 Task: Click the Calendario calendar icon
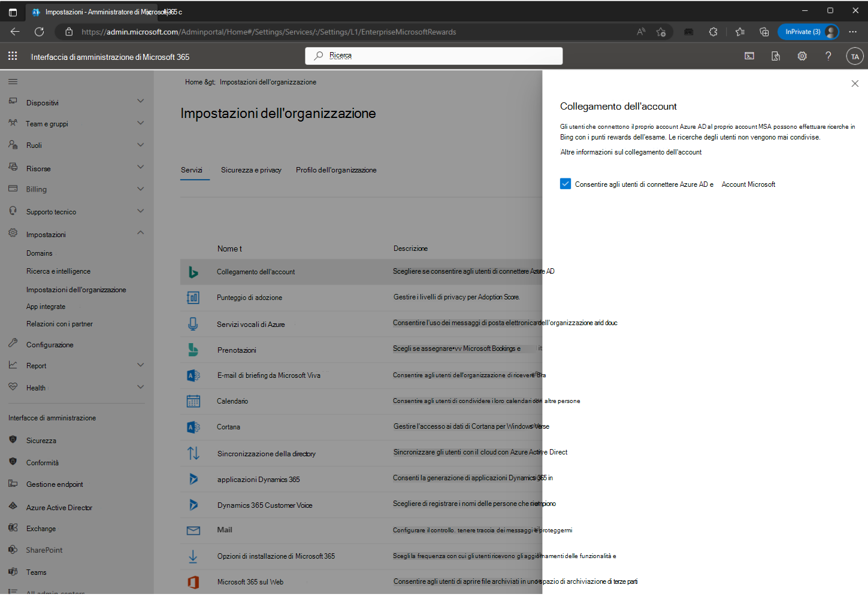click(193, 401)
